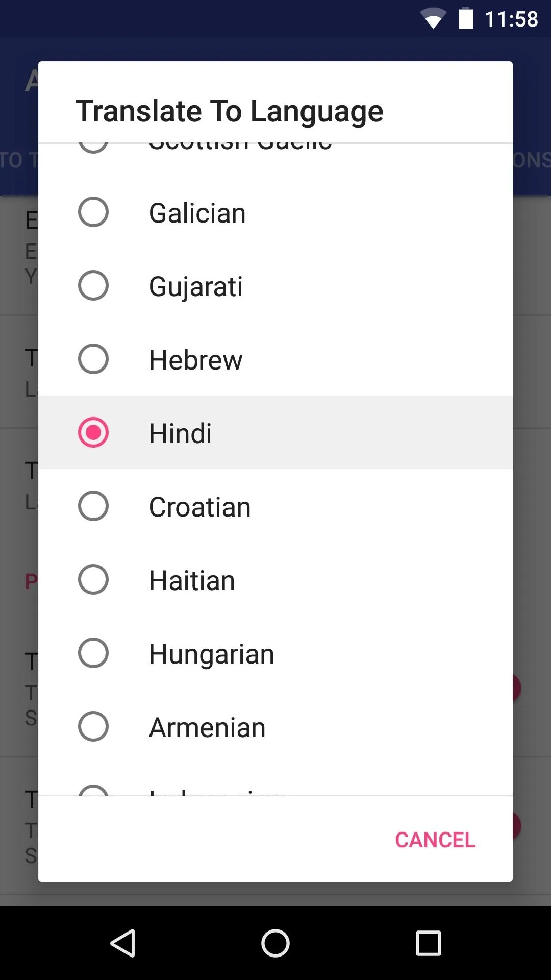
Task: Choose Armenian language label
Action: click(x=207, y=727)
